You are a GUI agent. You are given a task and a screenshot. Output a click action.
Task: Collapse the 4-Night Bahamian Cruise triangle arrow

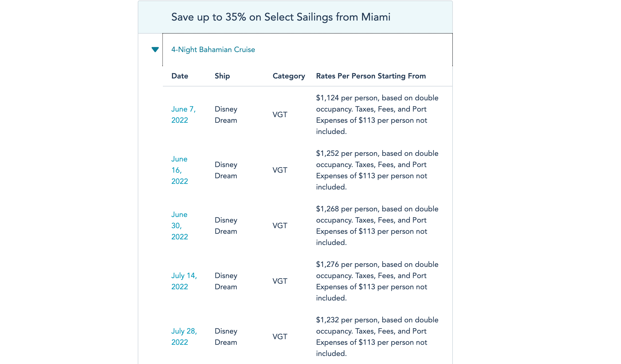(155, 50)
